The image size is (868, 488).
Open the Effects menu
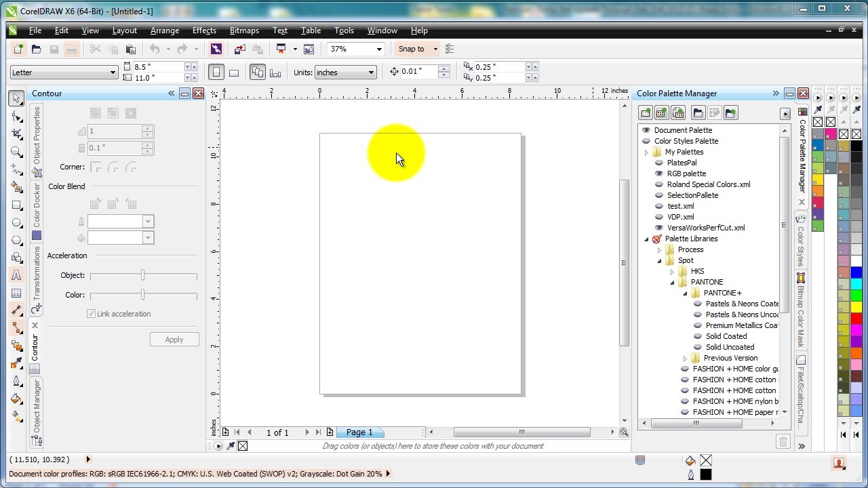(x=204, y=30)
